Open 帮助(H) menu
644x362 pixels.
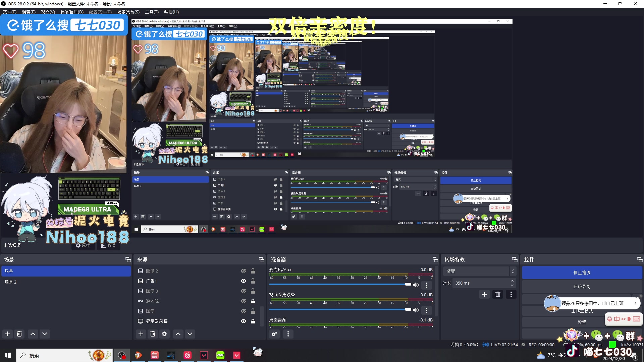click(171, 12)
